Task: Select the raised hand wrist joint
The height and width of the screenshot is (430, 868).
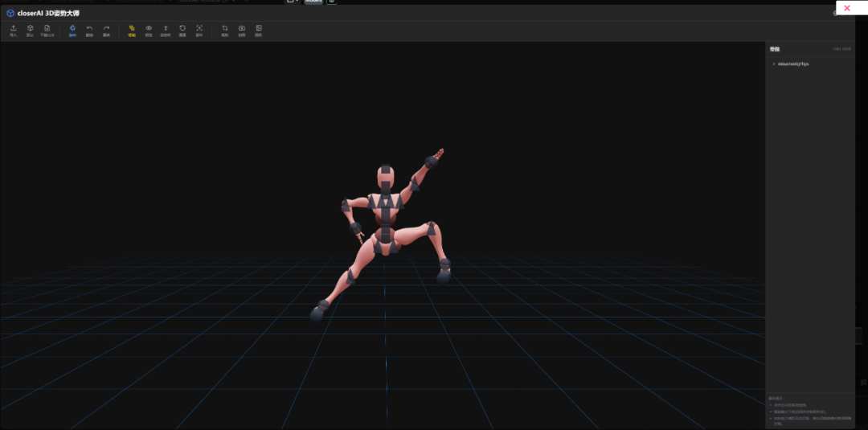Action: [x=432, y=162]
